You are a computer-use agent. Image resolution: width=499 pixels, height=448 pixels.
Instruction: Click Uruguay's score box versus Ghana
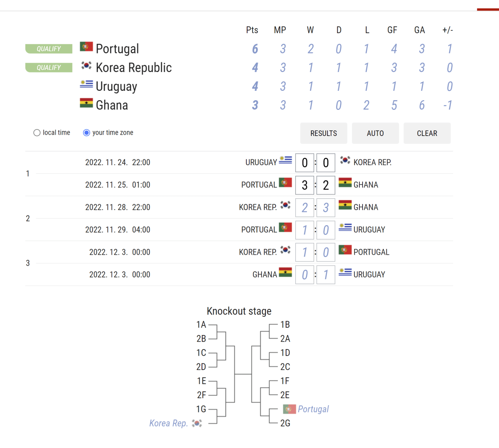coord(326,275)
